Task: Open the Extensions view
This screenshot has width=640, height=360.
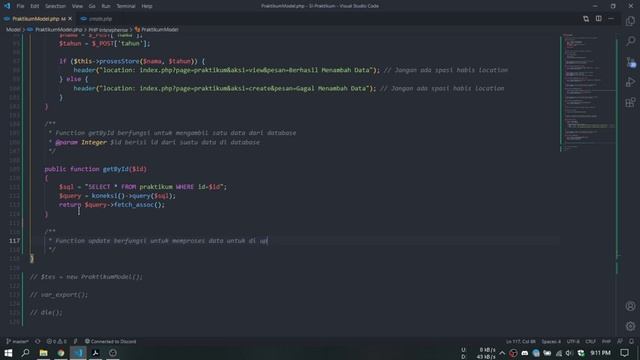Action: tap(630, 102)
